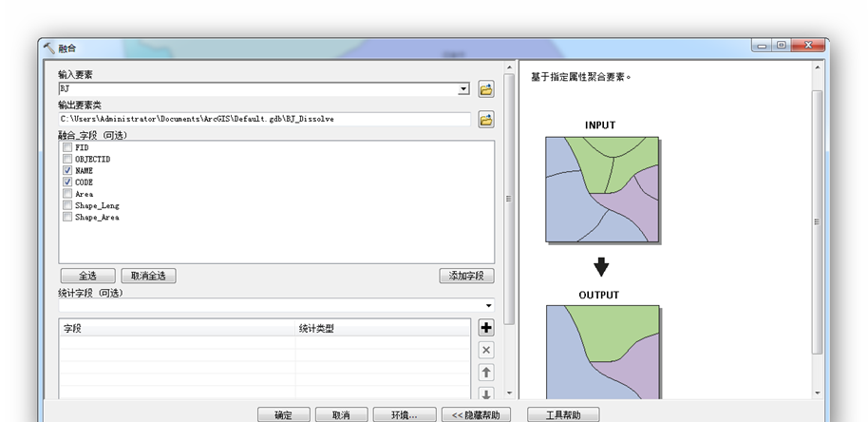
Task: Browse for input features folder icon
Action: click(x=486, y=89)
